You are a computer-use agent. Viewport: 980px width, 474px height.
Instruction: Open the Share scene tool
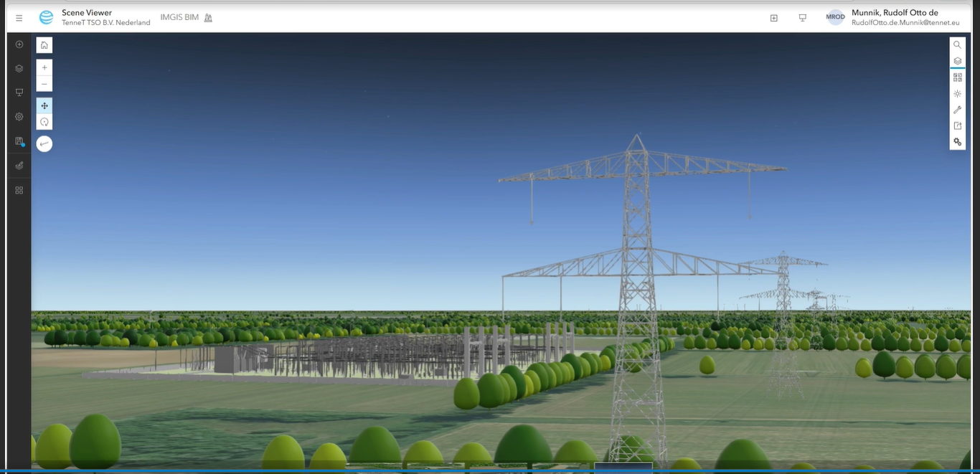(957, 126)
